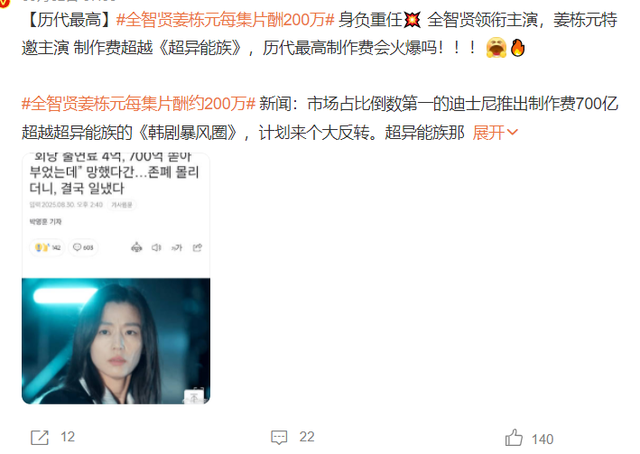This screenshot has height=454, width=640.
Task: Click the Korean headline text in image
Action: click(x=114, y=173)
